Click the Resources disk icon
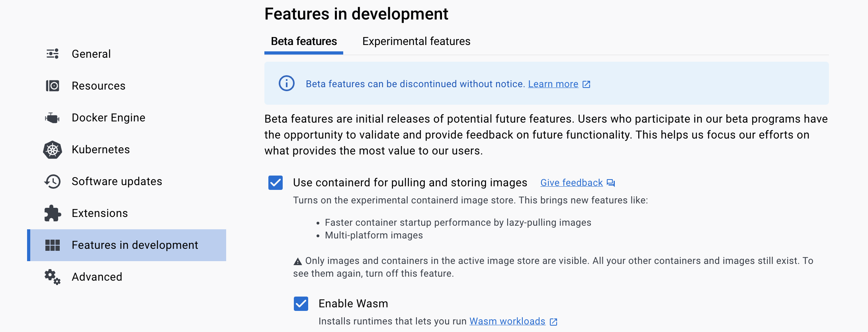The width and height of the screenshot is (868, 332). click(x=53, y=86)
